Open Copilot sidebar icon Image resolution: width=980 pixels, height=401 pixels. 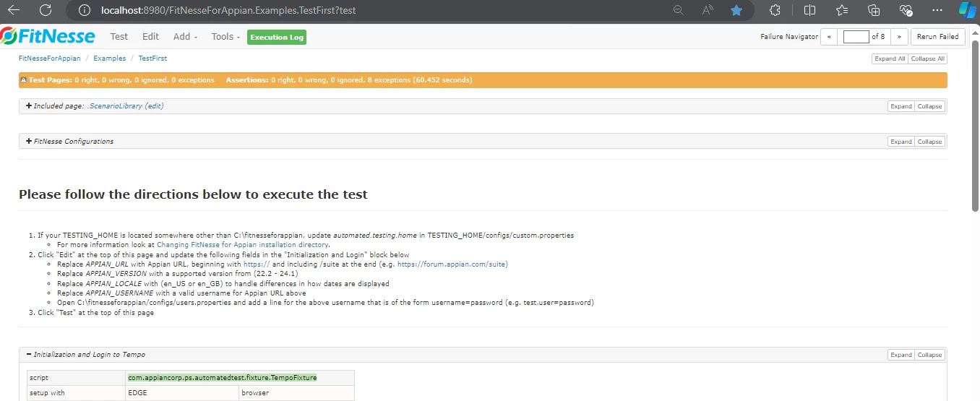968,10
